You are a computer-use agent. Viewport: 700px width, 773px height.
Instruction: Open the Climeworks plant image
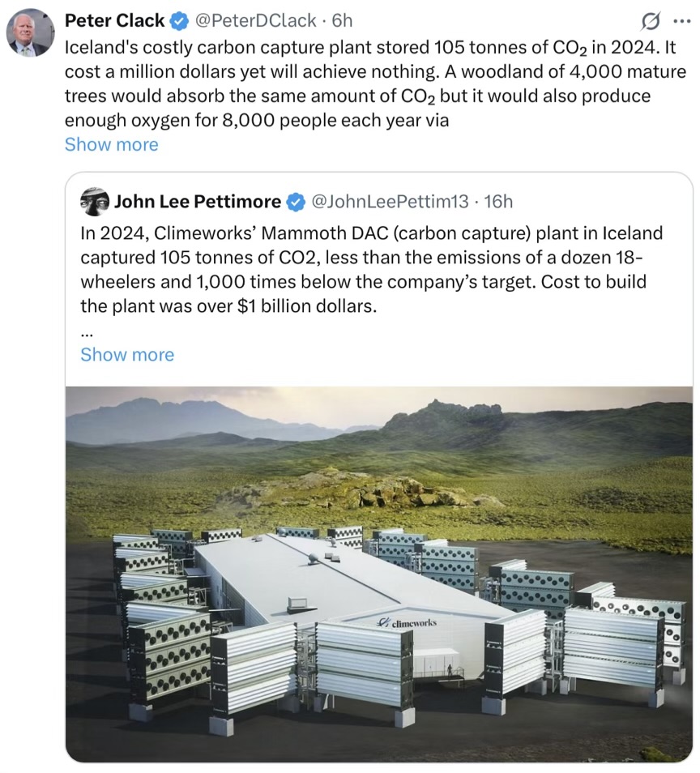(378, 574)
